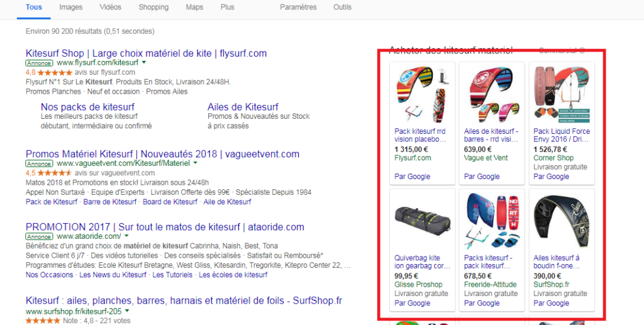Click the 1 526,78 € price
Screen dimensions: 644x325
(x=550, y=150)
